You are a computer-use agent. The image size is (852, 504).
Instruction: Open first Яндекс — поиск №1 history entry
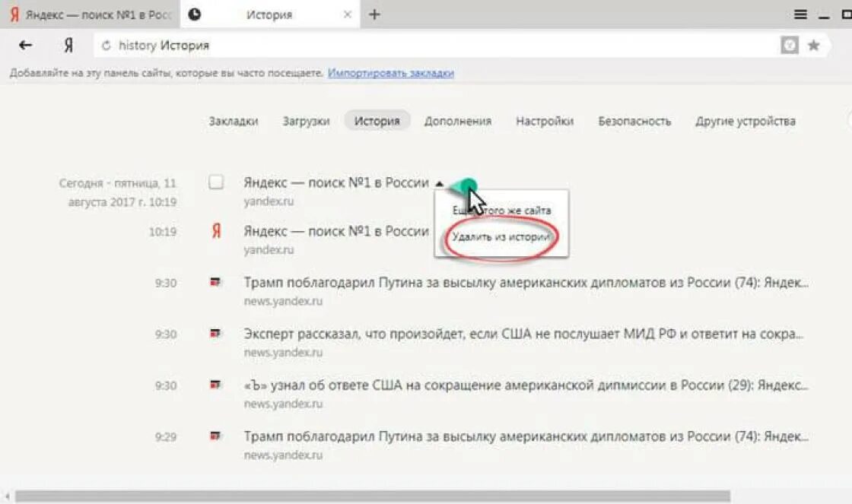click(x=336, y=182)
